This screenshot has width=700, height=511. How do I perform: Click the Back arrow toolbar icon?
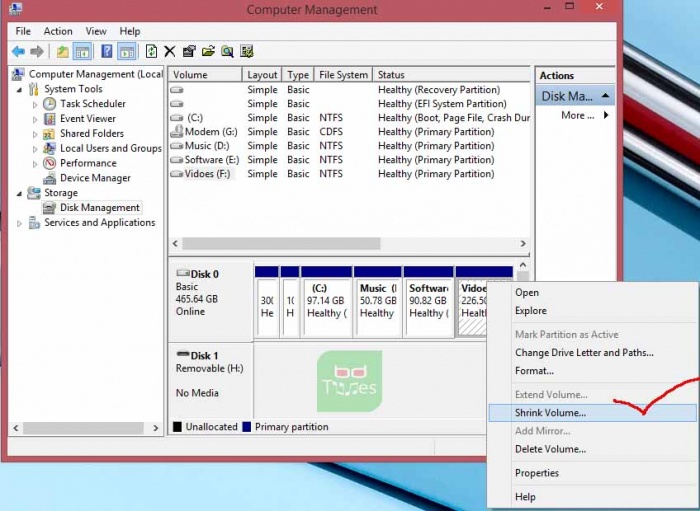(18, 51)
